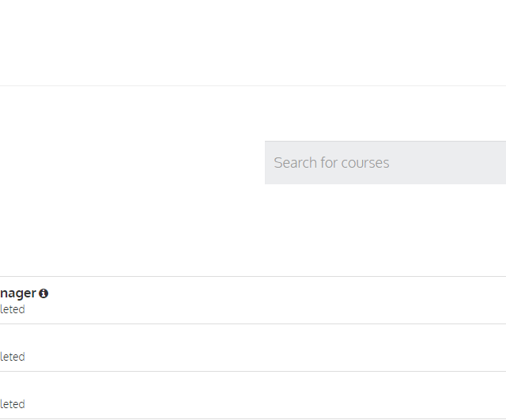Select the third list row's status text

[12, 404]
